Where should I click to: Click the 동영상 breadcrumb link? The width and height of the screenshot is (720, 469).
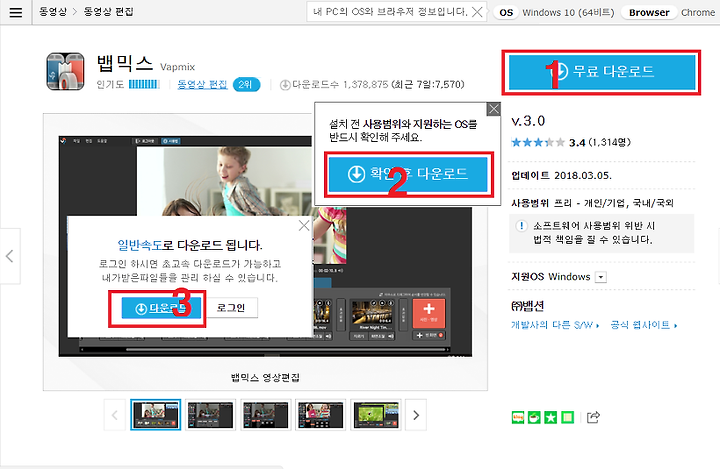[52, 12]
